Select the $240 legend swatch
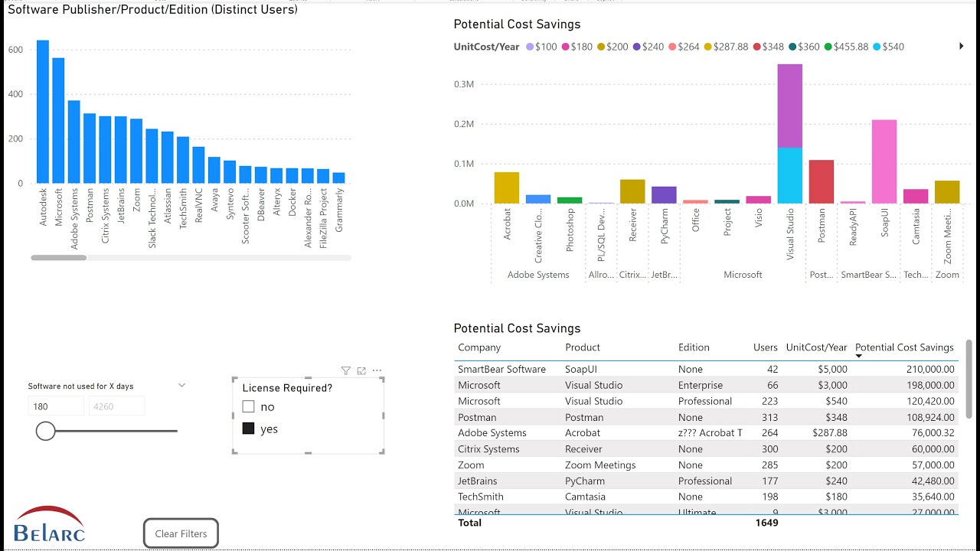The image size is (980, 551). pyautogui.click(x=636, y=47)
